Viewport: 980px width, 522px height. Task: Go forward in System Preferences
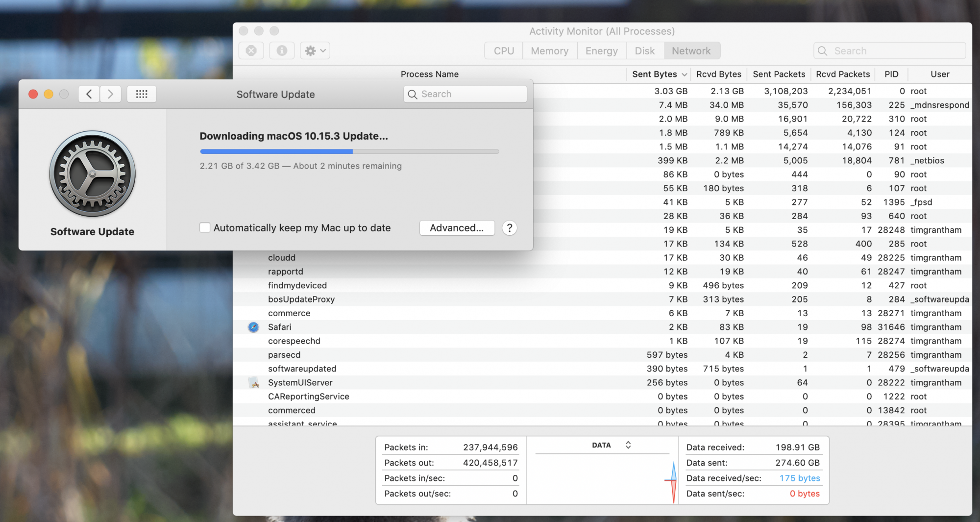(111, 94)
